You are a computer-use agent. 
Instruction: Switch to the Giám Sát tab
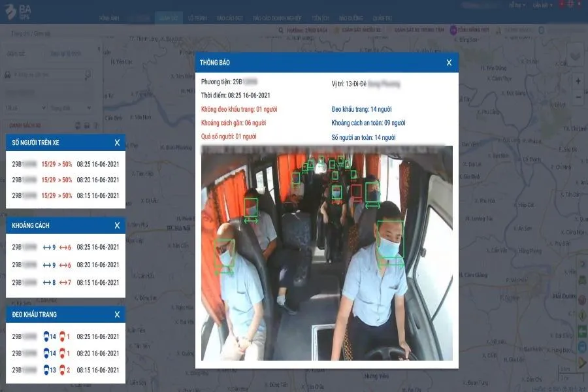(168, 18)
